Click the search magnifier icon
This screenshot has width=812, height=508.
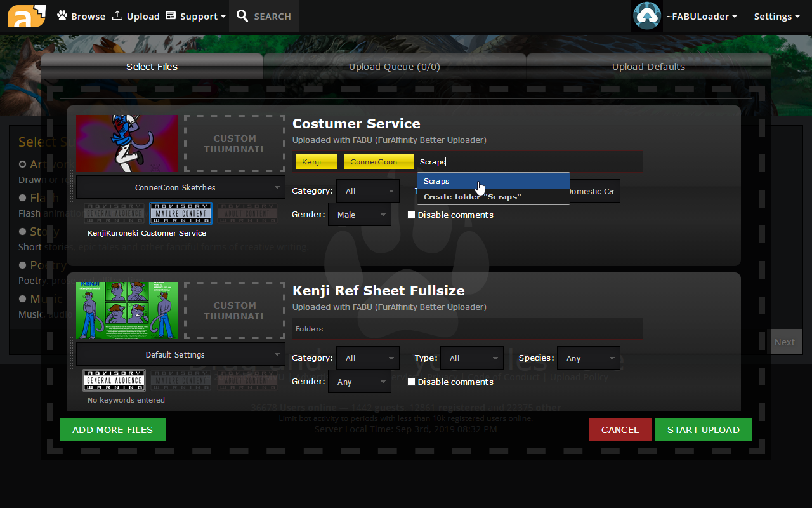pyautogui.click(x=242, y=16)
